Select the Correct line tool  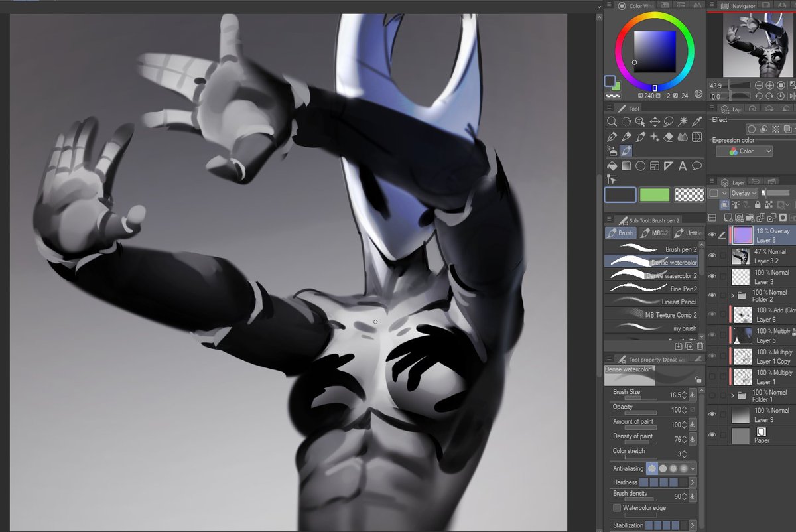click(x=612, y=180)
